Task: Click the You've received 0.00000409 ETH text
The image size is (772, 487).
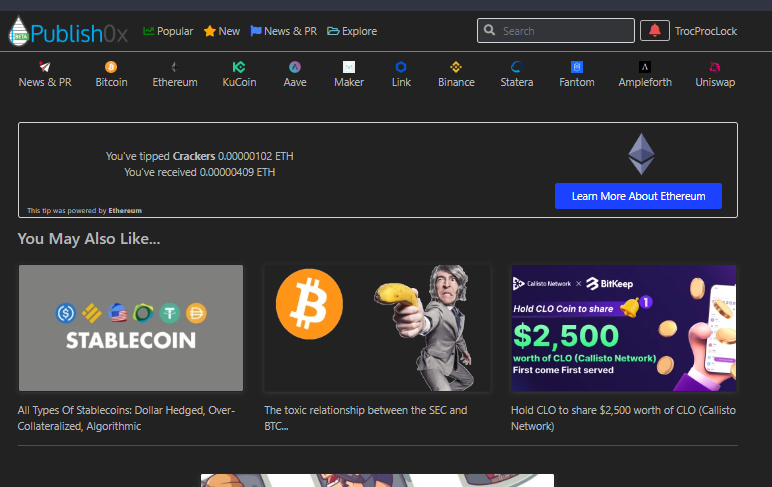Action: [x=199, y=172]
